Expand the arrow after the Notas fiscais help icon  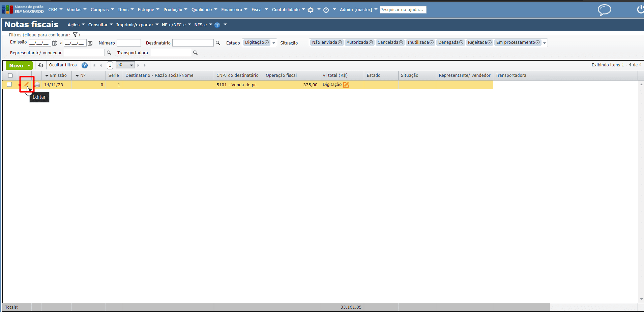[225, 25]
